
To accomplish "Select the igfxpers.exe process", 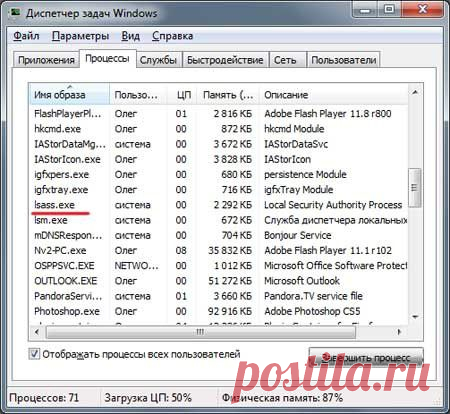I will coord(218,174).
